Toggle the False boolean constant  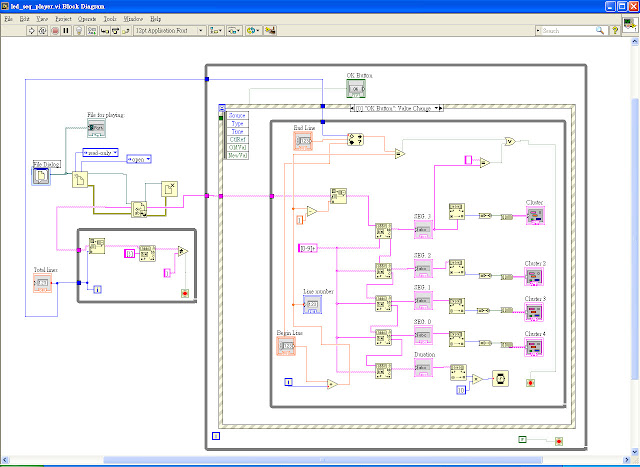coord(522,440)
